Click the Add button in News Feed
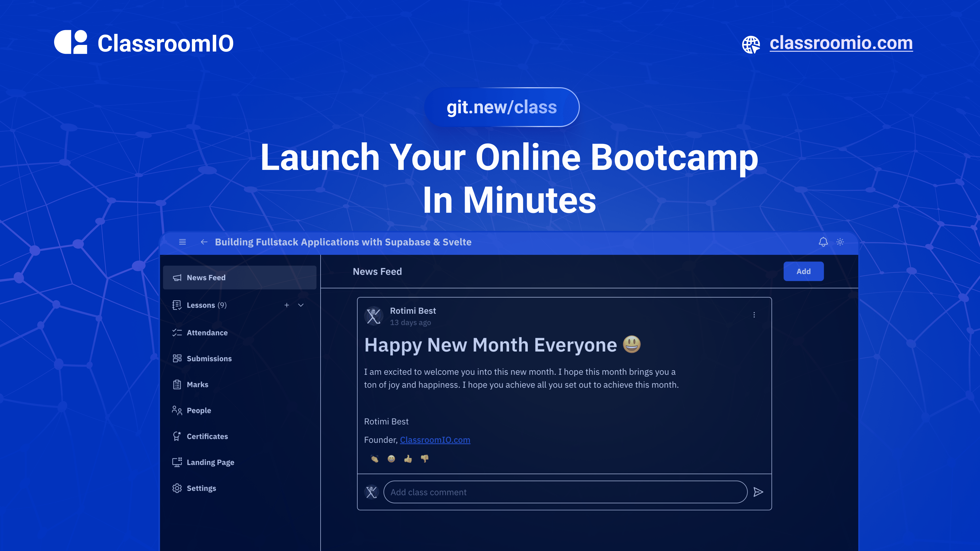The image size is (980, 551). pyautogui.click(x=803, y=271)
